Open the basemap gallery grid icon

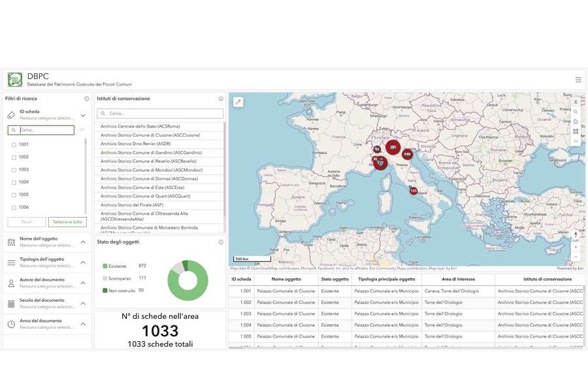576,131
